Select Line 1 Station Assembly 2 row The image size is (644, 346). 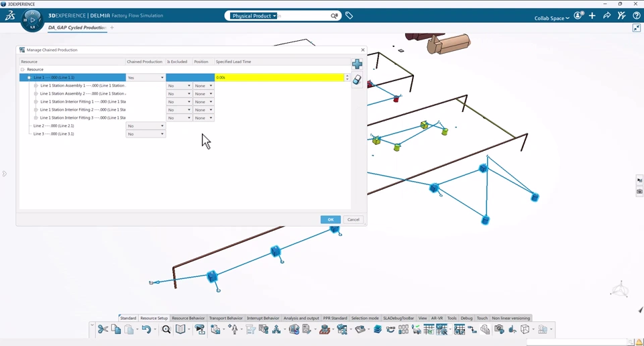83,94
